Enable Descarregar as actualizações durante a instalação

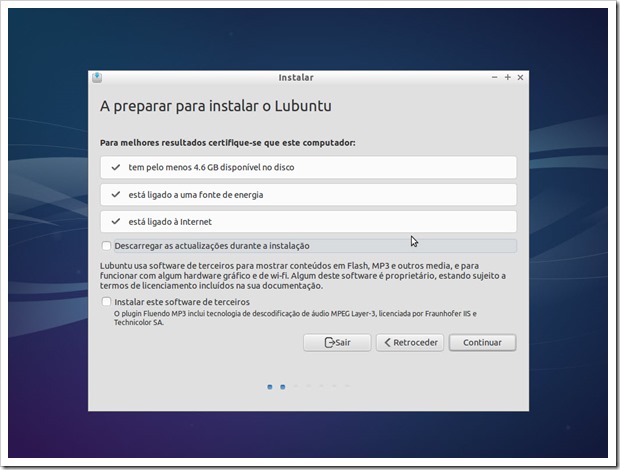[106, 246]
